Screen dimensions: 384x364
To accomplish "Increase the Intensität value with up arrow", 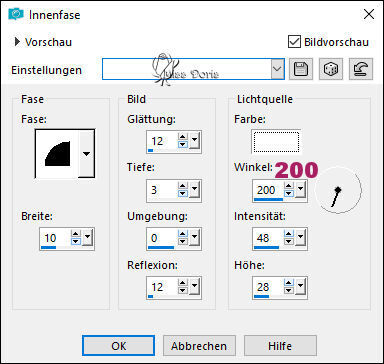I will click(289, 234).
